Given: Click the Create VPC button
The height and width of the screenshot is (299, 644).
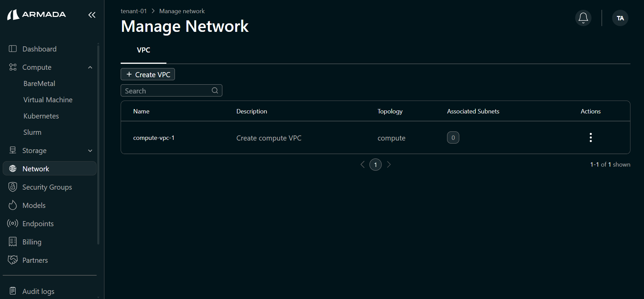Looking at the screenshot, I should (148, 74).
